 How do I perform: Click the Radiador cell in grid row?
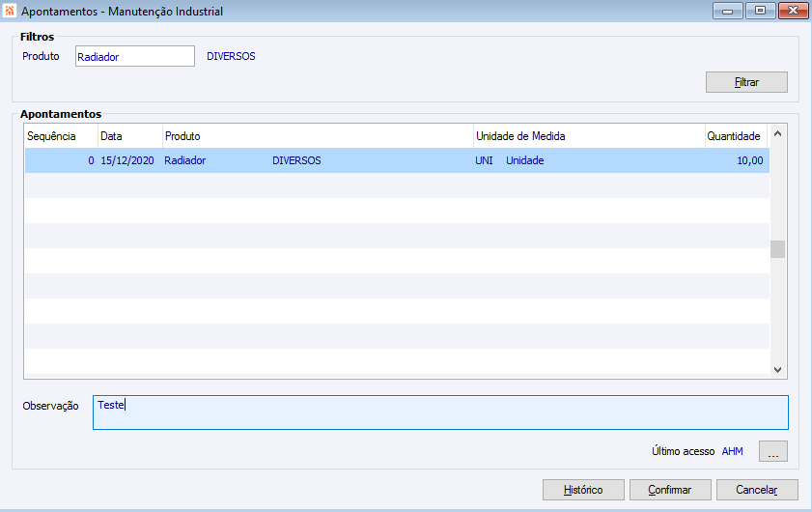[x=184, y=160]
